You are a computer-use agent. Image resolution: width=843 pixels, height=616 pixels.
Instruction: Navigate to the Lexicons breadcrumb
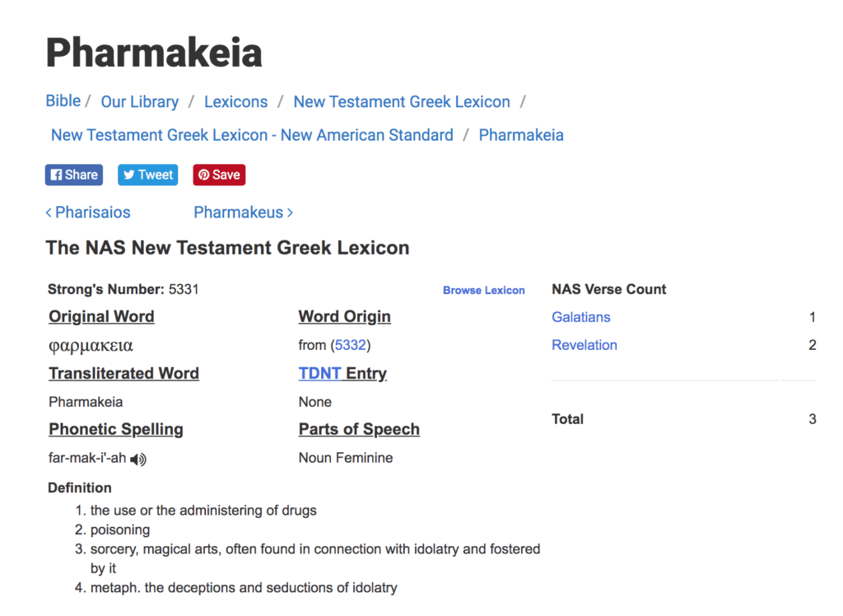pyautogui.click(x=235, y=102)
